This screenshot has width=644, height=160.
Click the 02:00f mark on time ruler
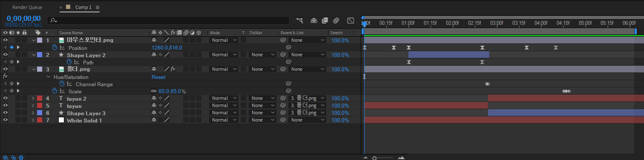452,23
